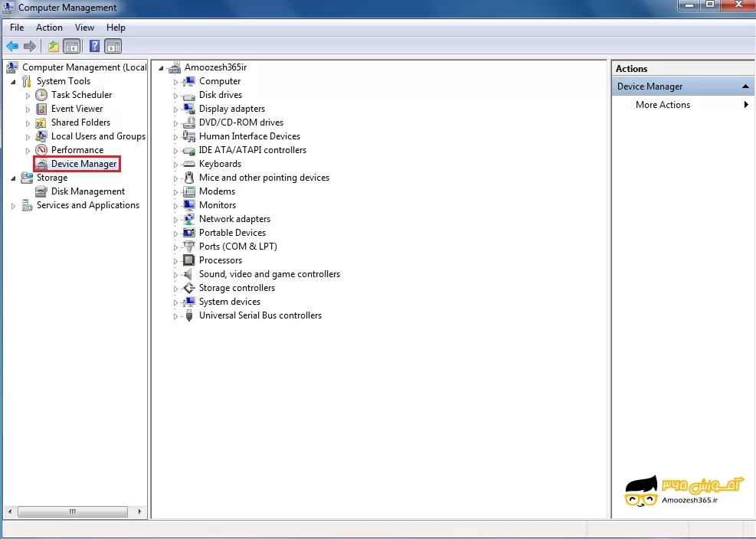
Task: Click More Actions in the Actions pane
Action: click(x=663, y=104)
